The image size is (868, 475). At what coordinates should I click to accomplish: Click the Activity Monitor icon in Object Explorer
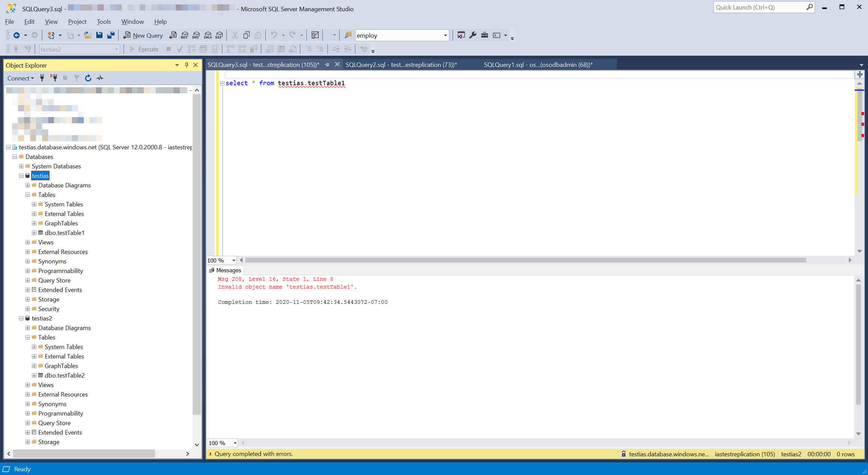click(100, 78)
